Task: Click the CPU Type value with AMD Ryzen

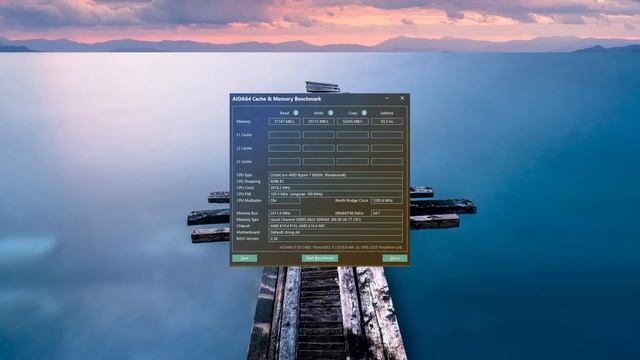Action: coord(336,175)
